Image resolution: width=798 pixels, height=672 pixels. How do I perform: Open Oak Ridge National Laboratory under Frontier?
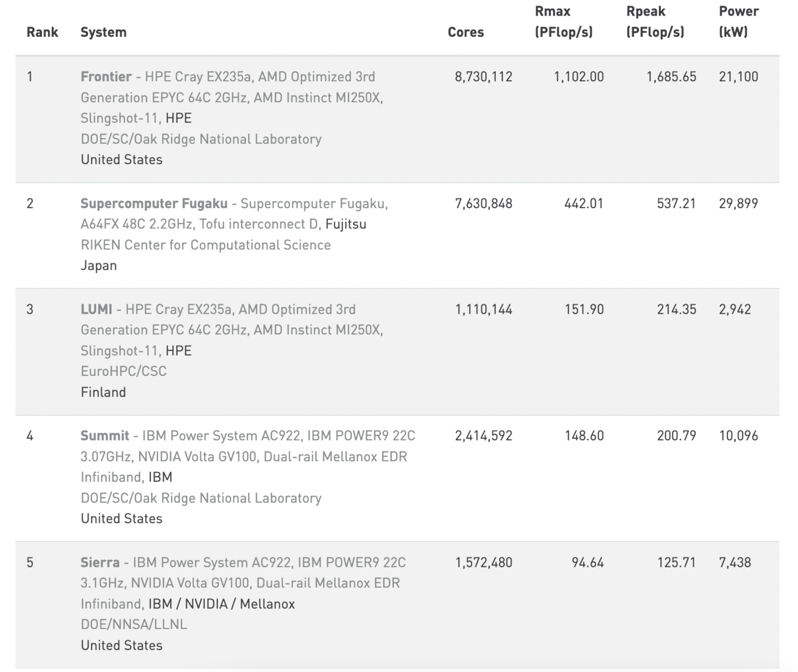[201, 139]
